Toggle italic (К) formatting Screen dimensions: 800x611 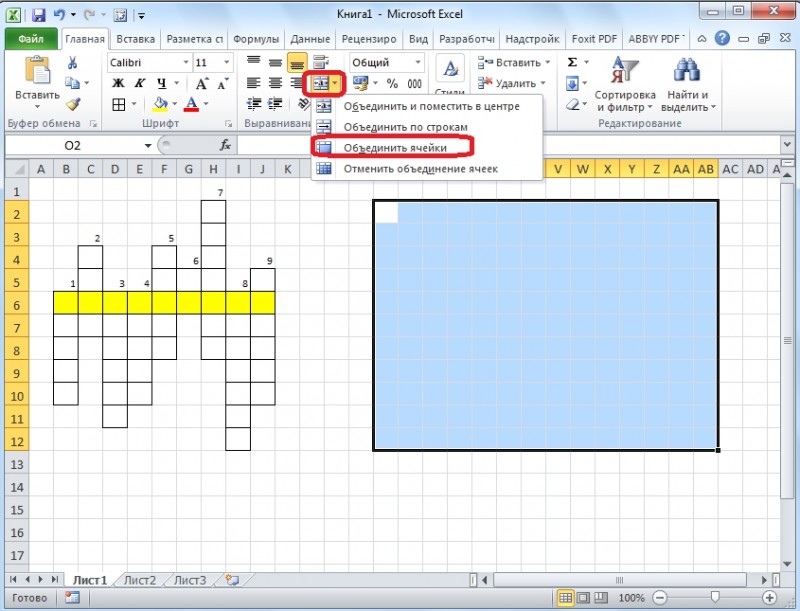click(x=140, y=83)
